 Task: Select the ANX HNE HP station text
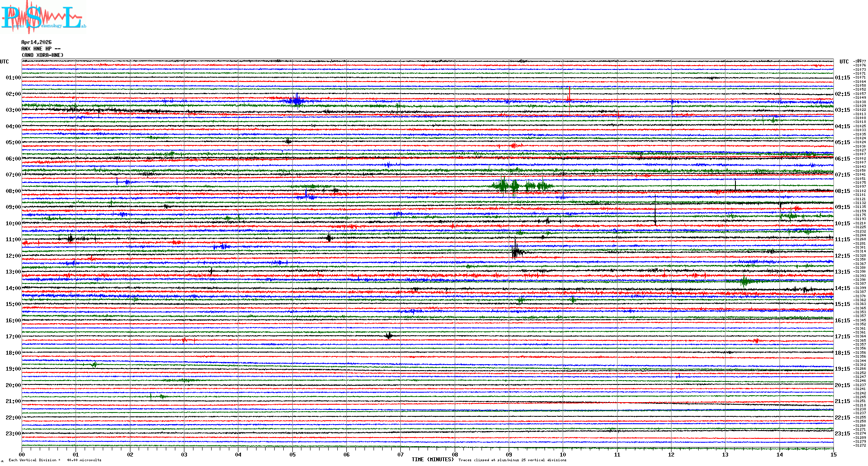pos(41,49)
